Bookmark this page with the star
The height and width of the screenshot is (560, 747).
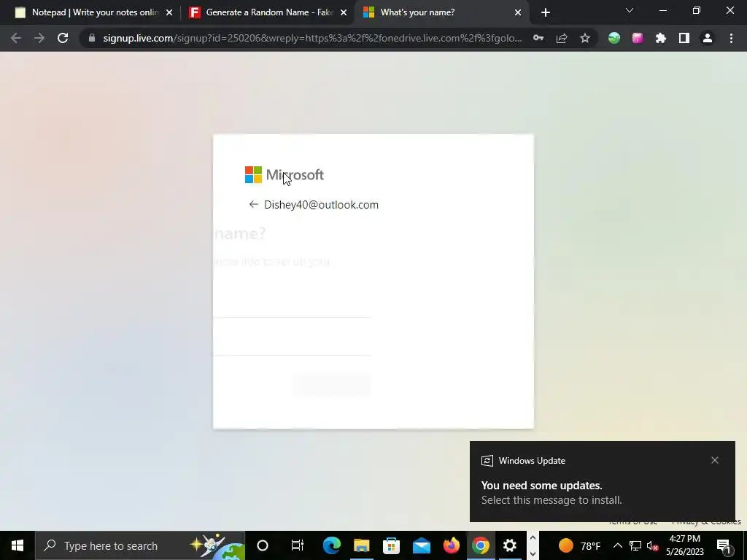pos(585,38)
